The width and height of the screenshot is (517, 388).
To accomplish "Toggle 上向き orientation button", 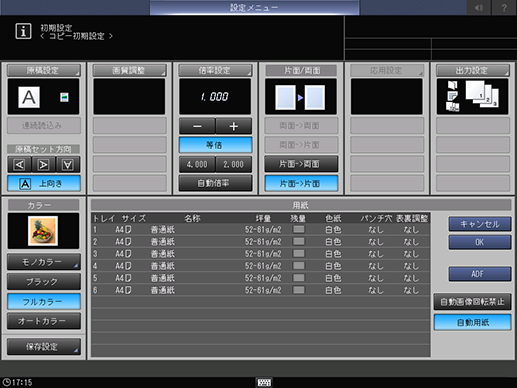I will click(x=44, y=183).
